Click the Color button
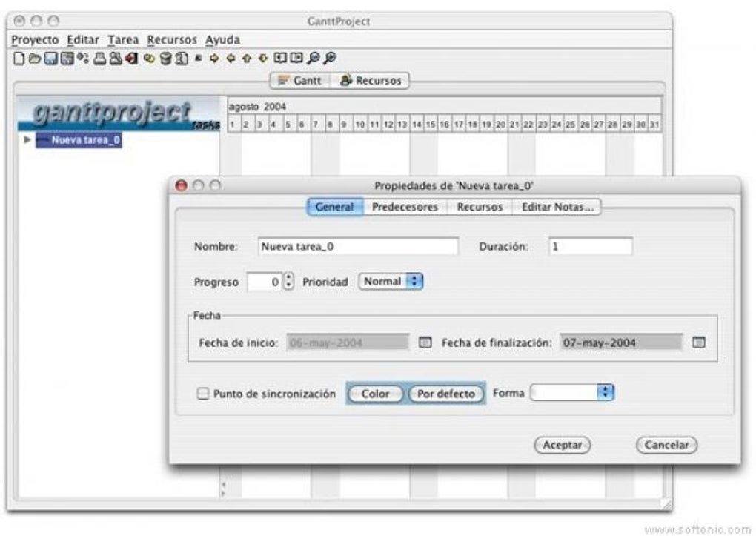 click(x=375, y=394)
